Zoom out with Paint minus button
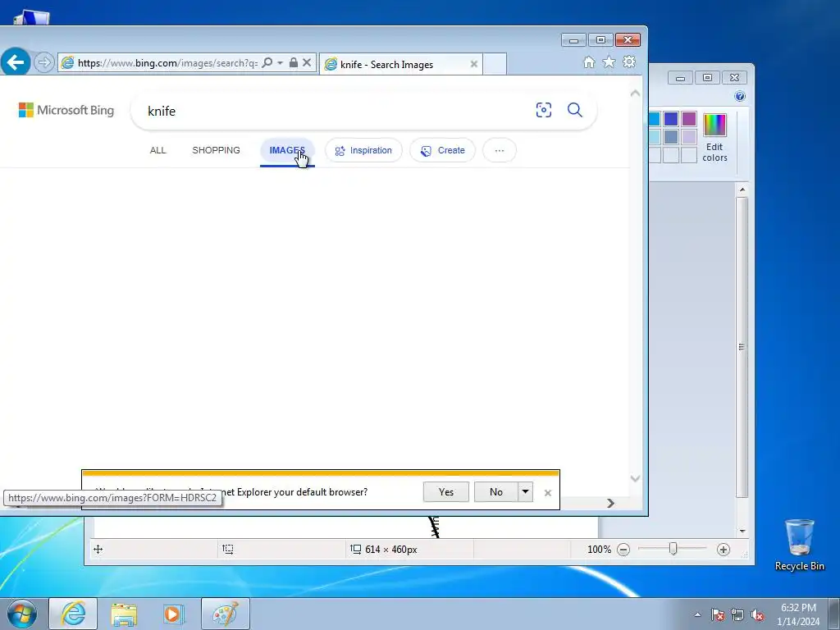 [623, 549]
